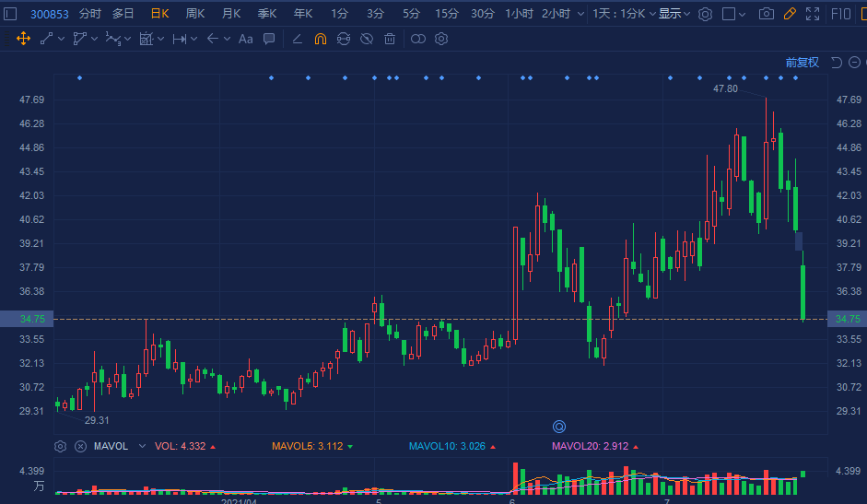Expand layout square dropdown arrow
Image resolution: width=867 pixels, height=504 pixels.
click(742, 15)
